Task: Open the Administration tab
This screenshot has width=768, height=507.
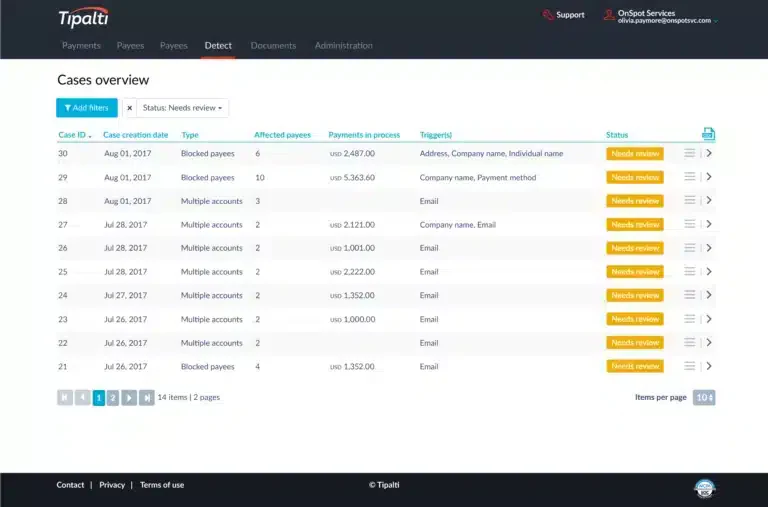Action: pos(343,46)
